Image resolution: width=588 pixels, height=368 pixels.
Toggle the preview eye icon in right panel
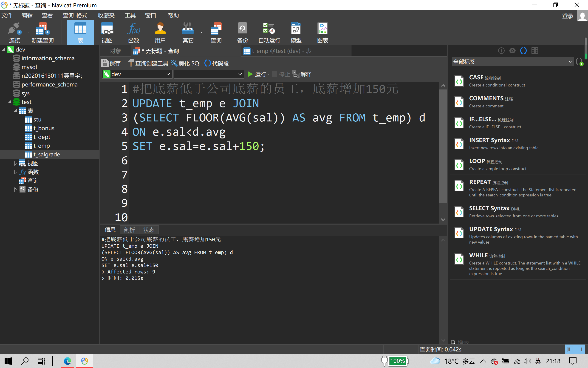(x=512, y=51)
